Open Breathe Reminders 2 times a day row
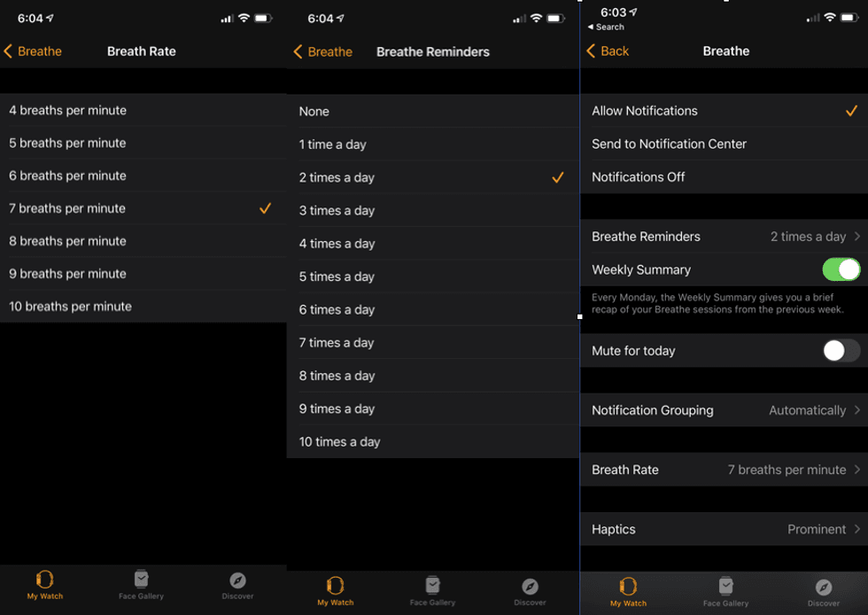The image size is (868, 615). [x=725, y=237]
